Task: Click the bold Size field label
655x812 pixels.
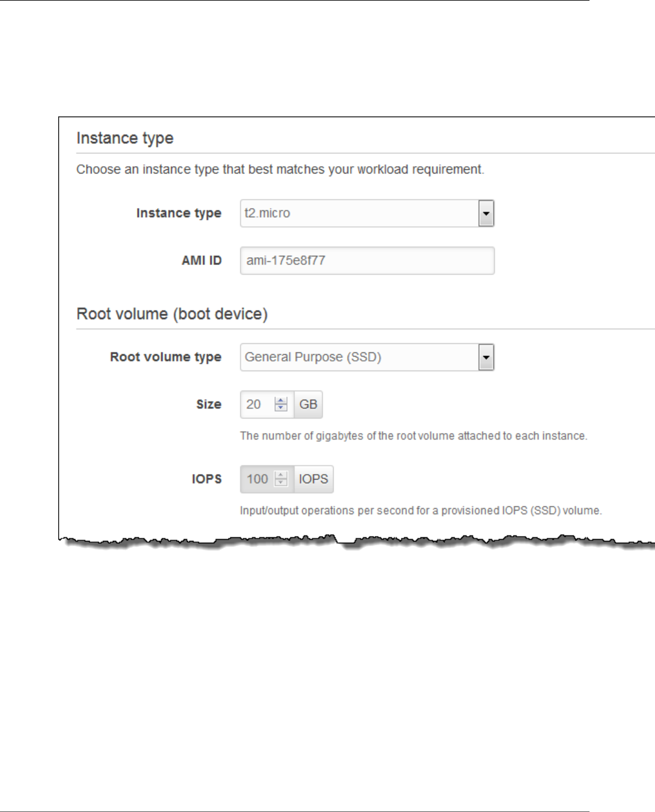Action: tap(209, 404)
